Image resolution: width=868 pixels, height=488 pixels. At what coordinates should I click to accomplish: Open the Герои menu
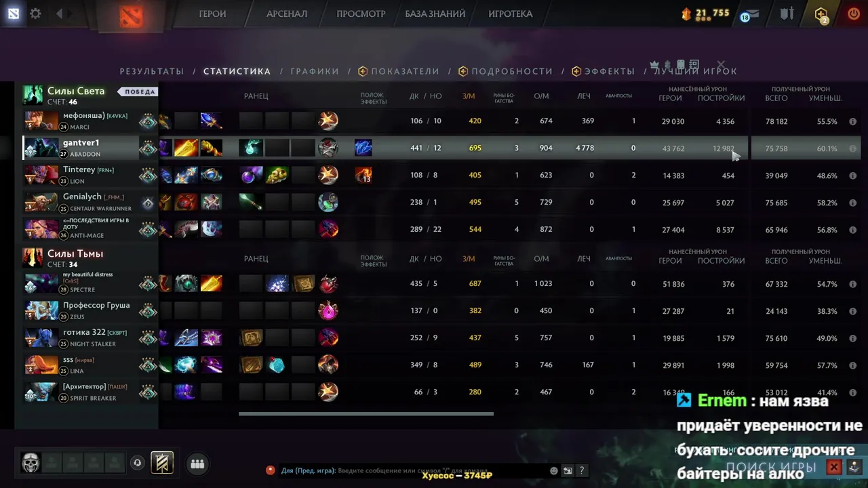[212, 14]
